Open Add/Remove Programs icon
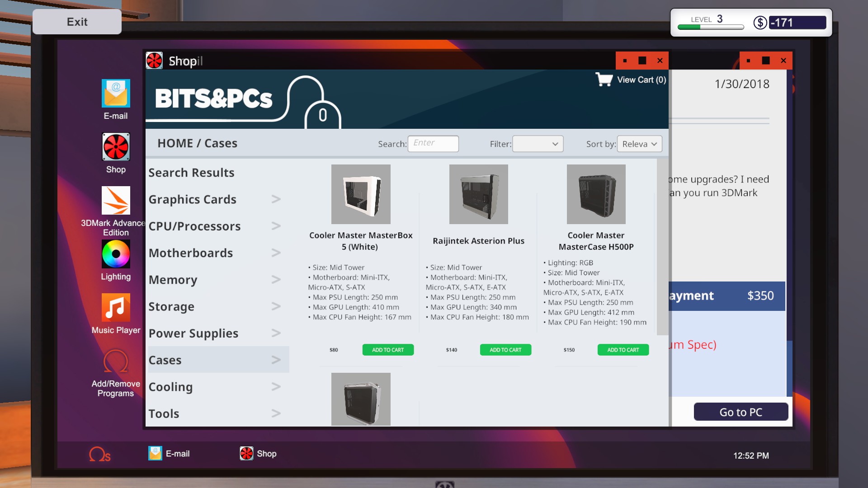The image size is (868, 488). 116,361
